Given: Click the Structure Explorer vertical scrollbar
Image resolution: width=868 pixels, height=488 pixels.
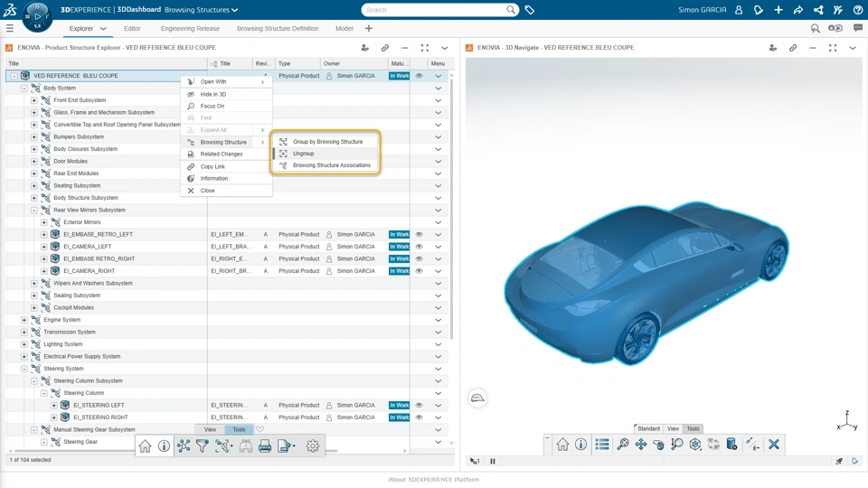Looking at the screenshot, I should point(452,208).
